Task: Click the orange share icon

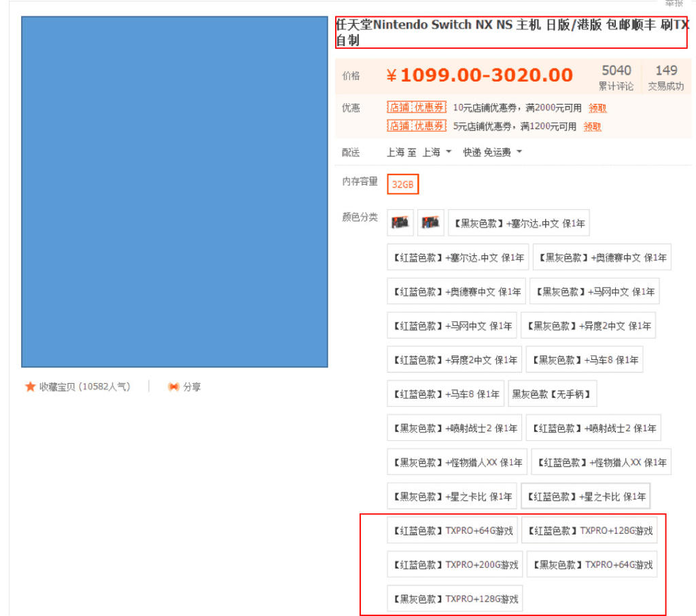Action: pyautogui.click(x=173, y=386)
